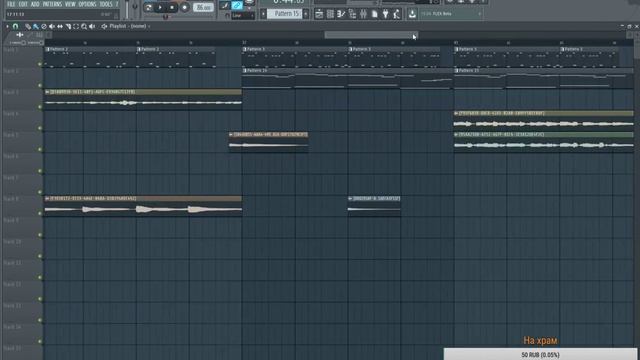Select the Draw pencil tool
Screen dimensions: 640x360
pos(28,27)
